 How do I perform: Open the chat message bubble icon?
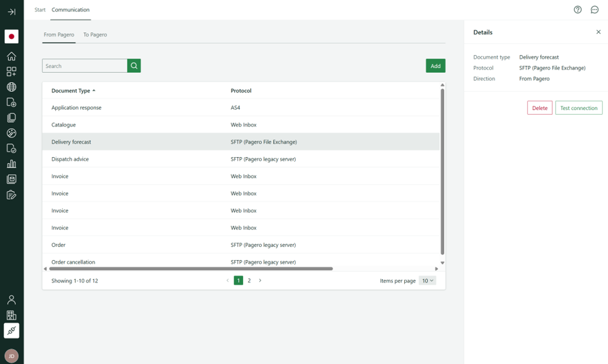click(x=595, y=10)
